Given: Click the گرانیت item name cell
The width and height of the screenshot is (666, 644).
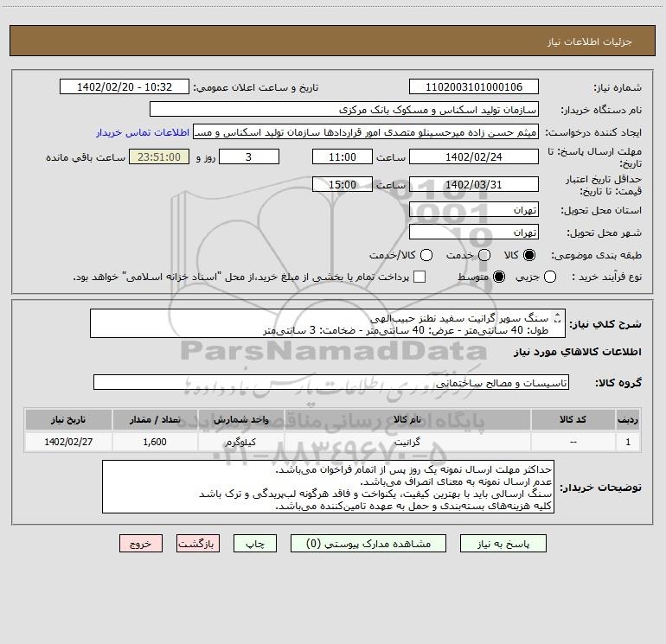Looking at the screenshot, I should (407, 442).
